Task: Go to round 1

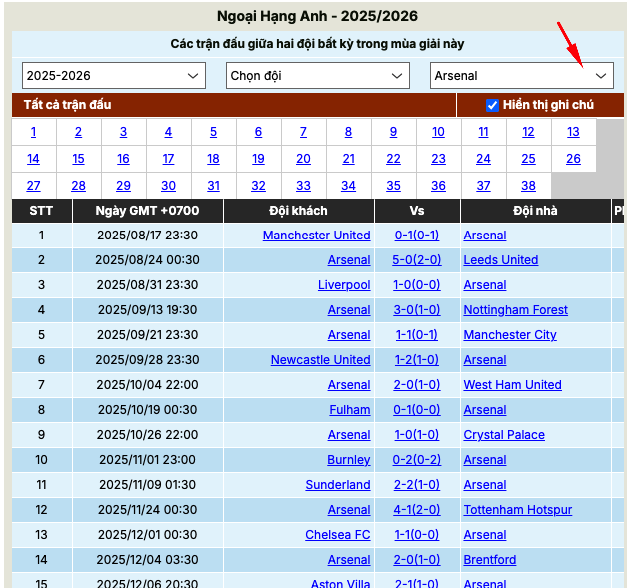Action: coord(34,132)
